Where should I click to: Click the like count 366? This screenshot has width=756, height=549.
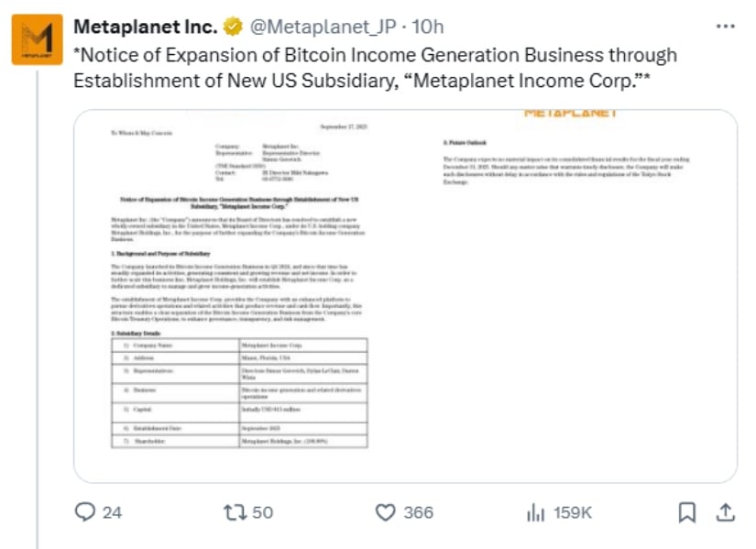(419, 512)
